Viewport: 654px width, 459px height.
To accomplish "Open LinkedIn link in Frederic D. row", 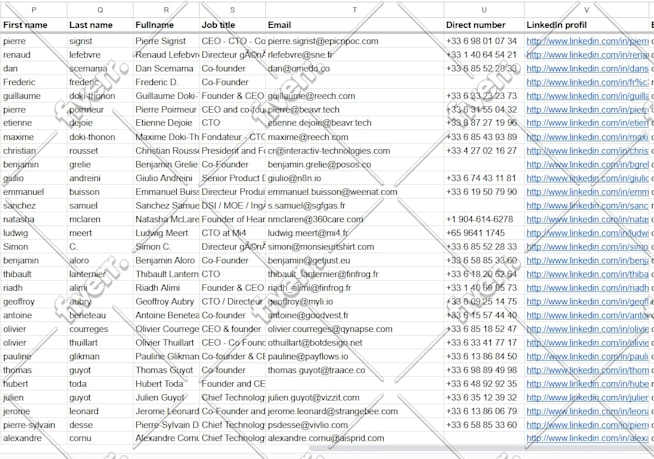I will pyautogui.click(x=587, y=83).
